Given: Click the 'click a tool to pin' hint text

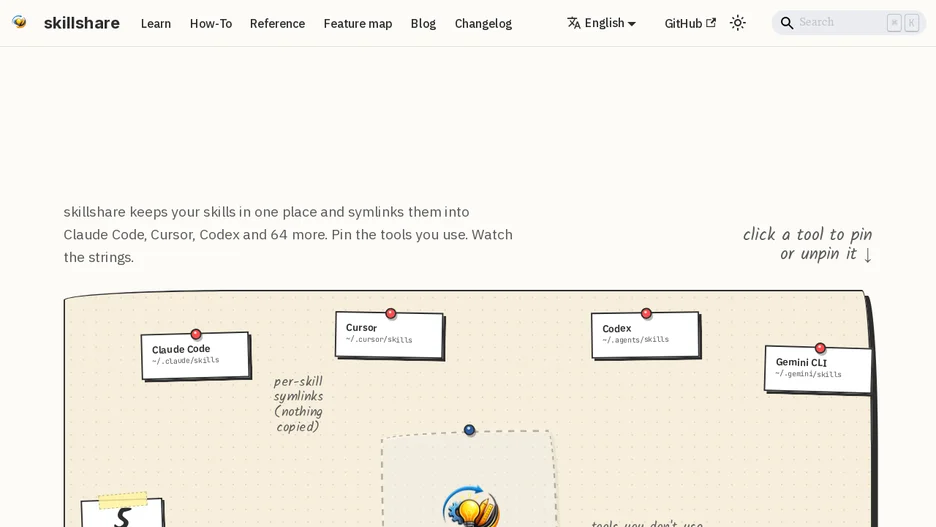Looking at the screenshot, I should 808,244.
